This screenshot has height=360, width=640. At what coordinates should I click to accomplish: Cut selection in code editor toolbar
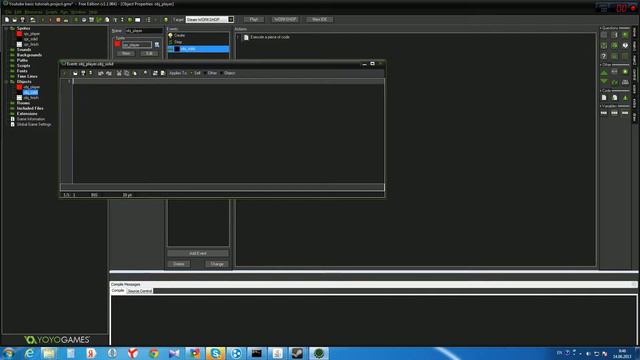point(119,73)
